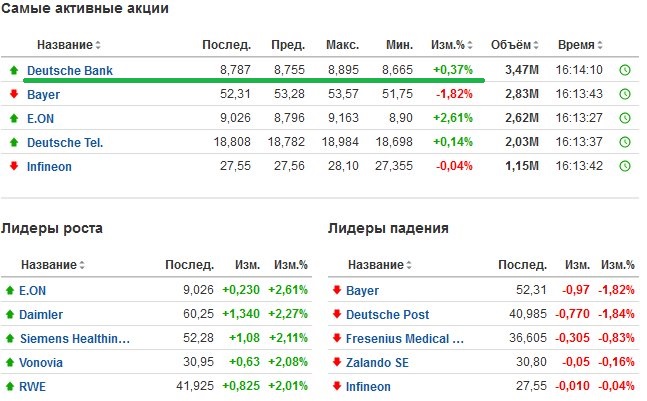The width and height of the screenshot is (647, 401).
Task: Click clock icon in Bayer row
Action: coord(625,94)
